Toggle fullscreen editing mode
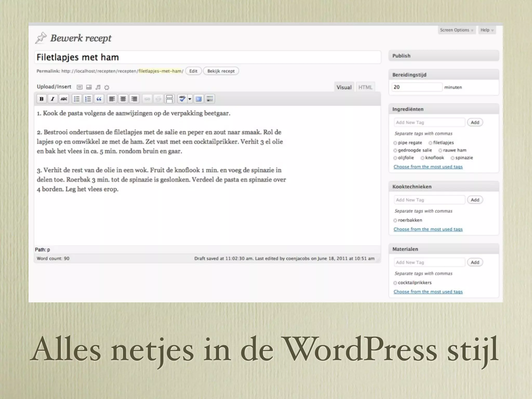The height and width of the screenshot is (399, 532). (x=199, y=99)
